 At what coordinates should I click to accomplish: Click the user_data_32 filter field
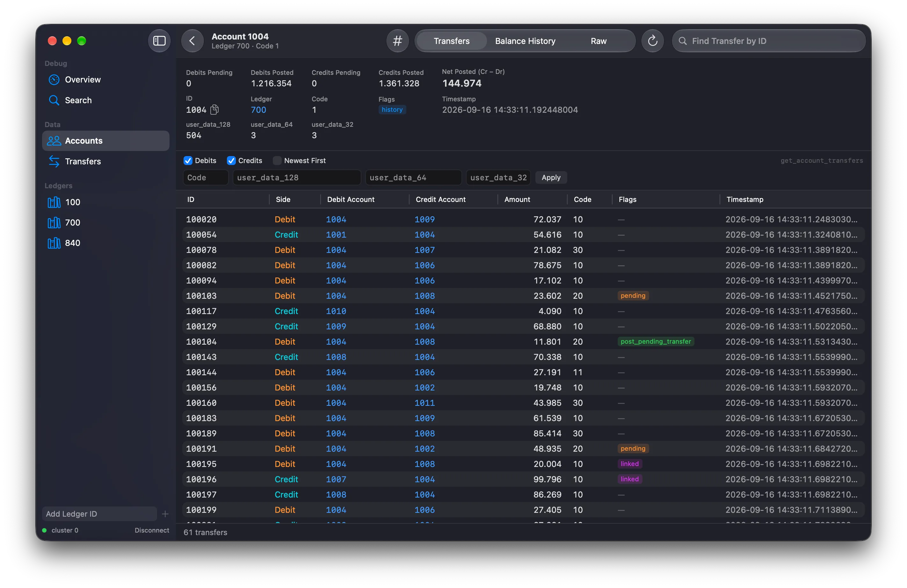point(498,177)
